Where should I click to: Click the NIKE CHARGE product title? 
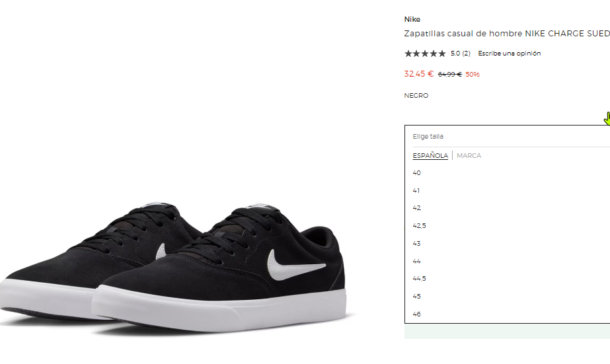click(x=506, y=33)
